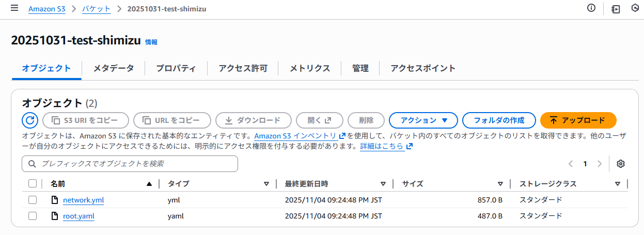Switch to the アクセスポイント tab
This screenshot has height=235, width=644.
tap(423, 68)
